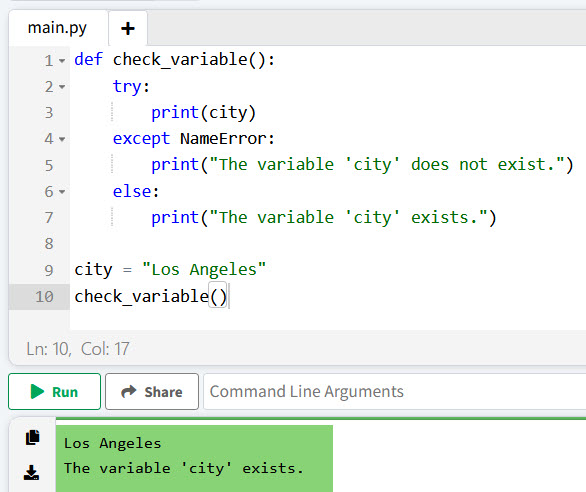
Task: Download output with the download icon
Action: click(31, 473)
